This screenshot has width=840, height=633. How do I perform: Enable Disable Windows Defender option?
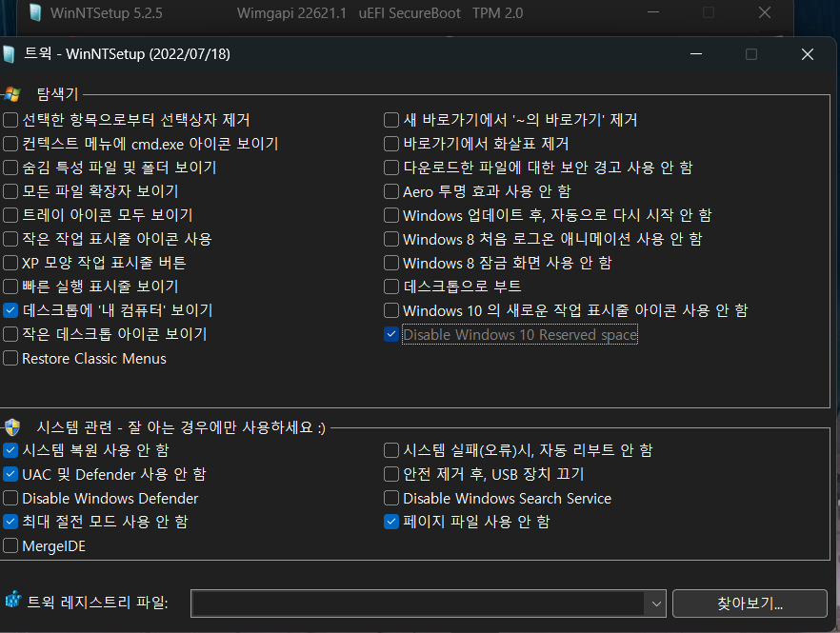pos(10,498)
